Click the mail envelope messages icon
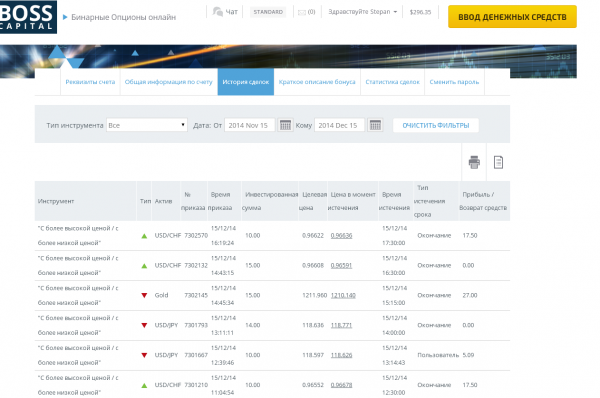Viewport: 600px width, 398px height. point(302,12)
